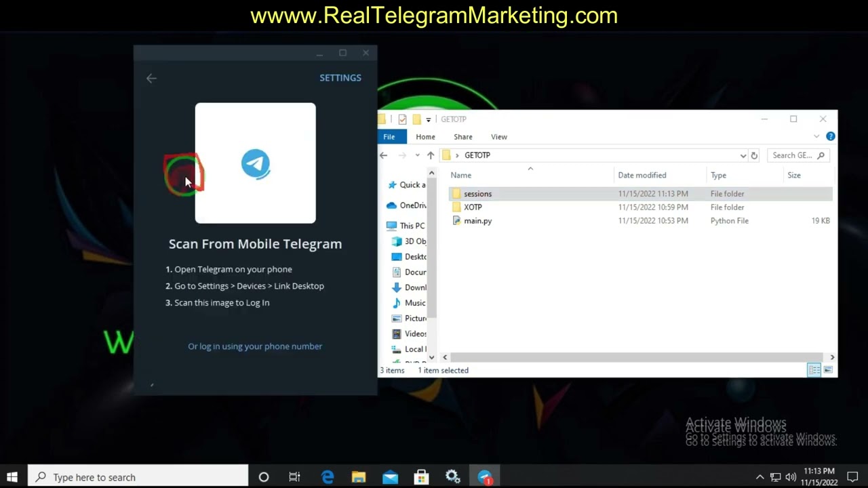This screenshot has height=488, width=868.
Task: Open volume control in system tray
Action: (791, 477)
